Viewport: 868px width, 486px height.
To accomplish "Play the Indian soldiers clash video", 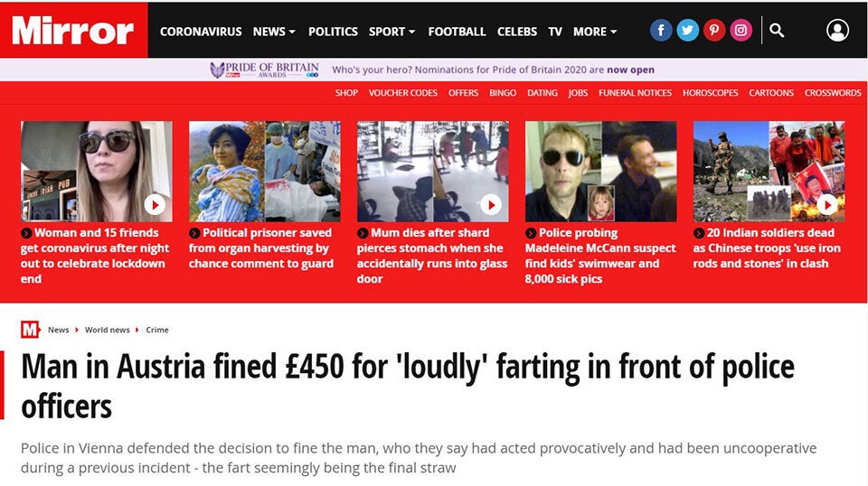I will click(x=826, y=204).
